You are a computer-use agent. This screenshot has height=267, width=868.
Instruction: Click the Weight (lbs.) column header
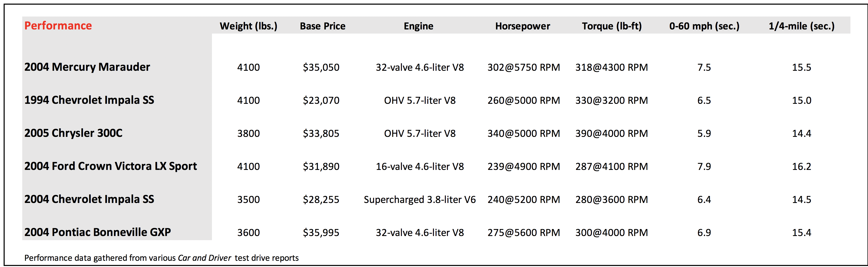point(248,26)
